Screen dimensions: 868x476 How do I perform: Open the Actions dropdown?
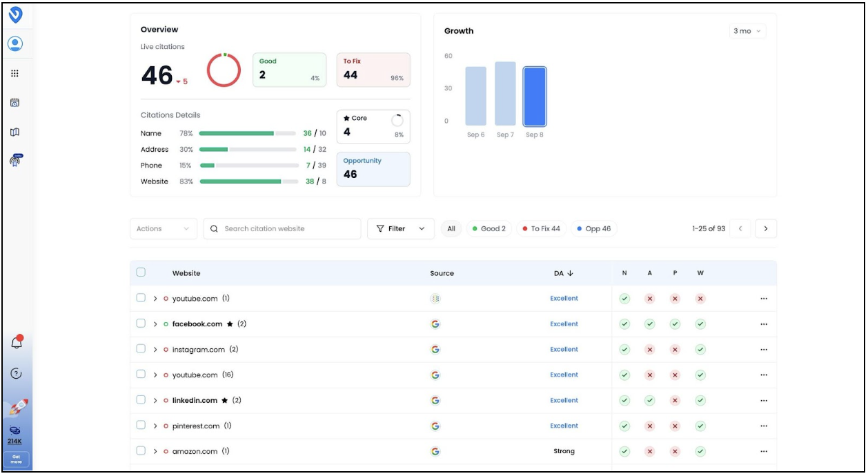pyautogui.click(x=163, y=229)
